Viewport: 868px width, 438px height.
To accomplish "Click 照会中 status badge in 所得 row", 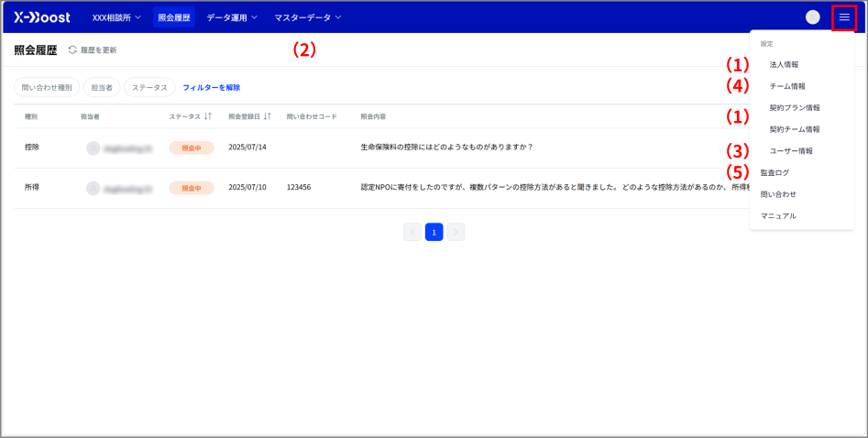I will click(x=192, y=188).
